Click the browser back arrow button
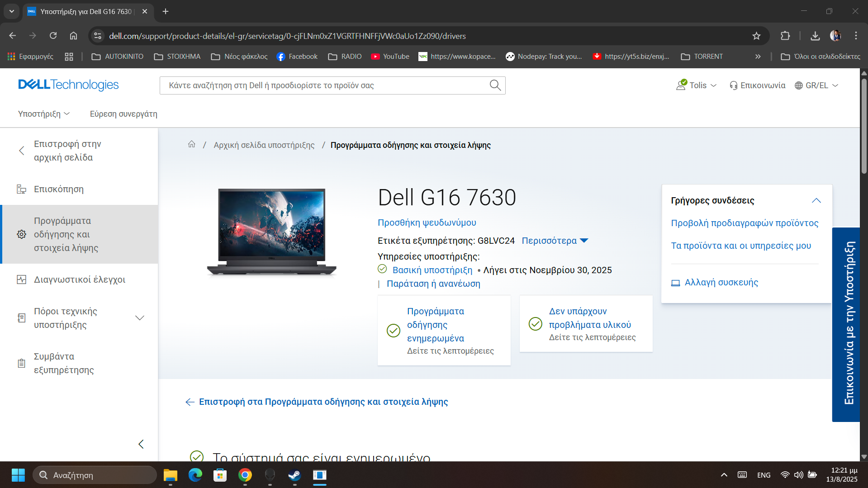Viewport: 868px width, 488px height. pyautogui.click(x=12, y=36)
